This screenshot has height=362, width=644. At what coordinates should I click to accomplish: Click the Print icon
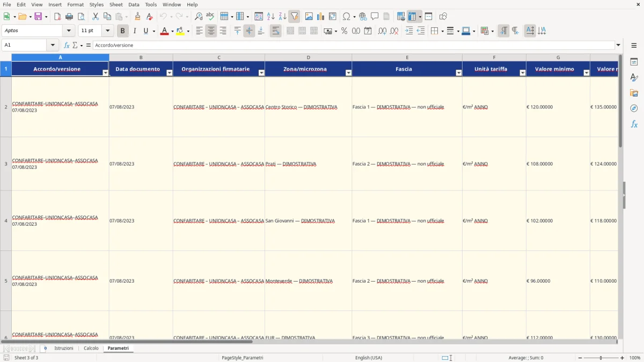pyautogui.click(x=69, y=17)
